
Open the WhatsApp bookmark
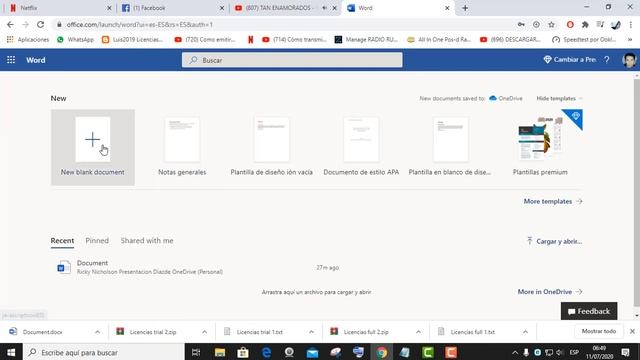pyautogui.click(x=76, y=40)
